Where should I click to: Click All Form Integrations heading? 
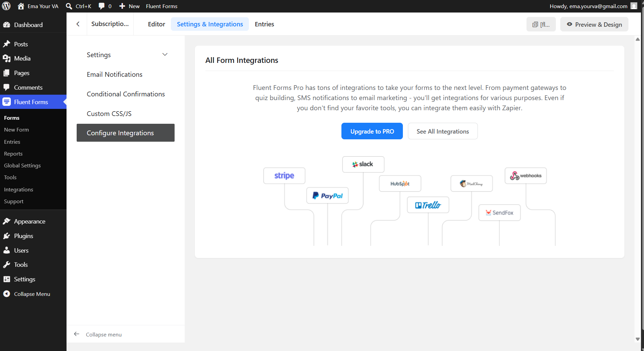pos(242,60)
